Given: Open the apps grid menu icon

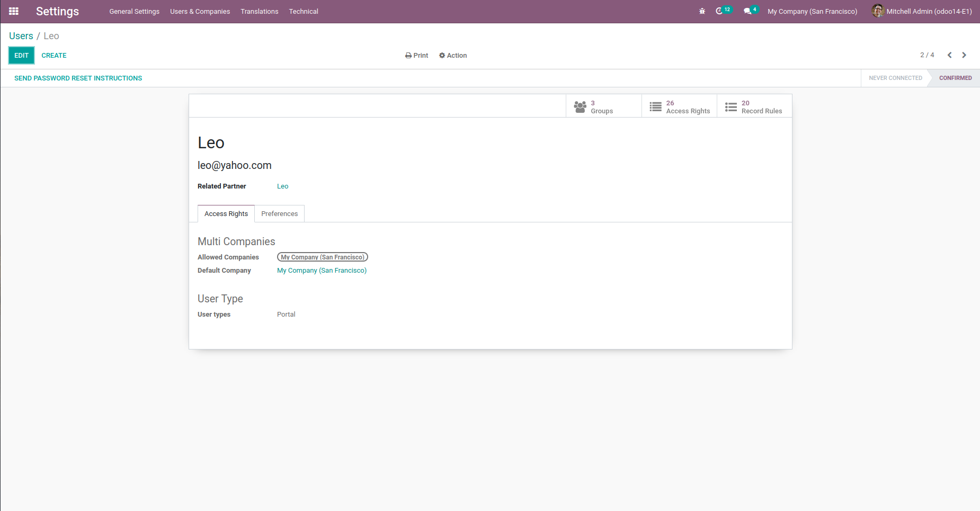Looking at the screenshot, I should click(x=14, y=11).
